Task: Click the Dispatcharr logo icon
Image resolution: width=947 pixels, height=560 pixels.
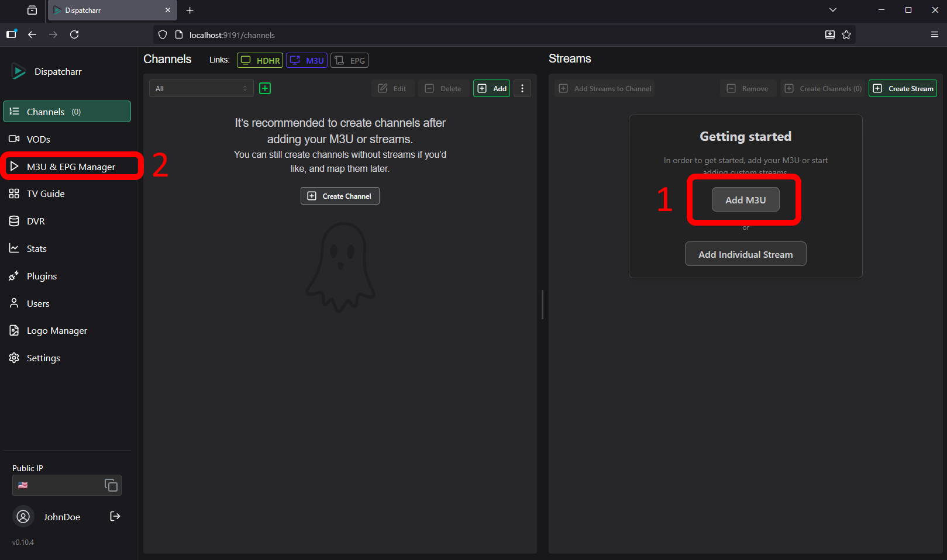Action: (19, 71)
